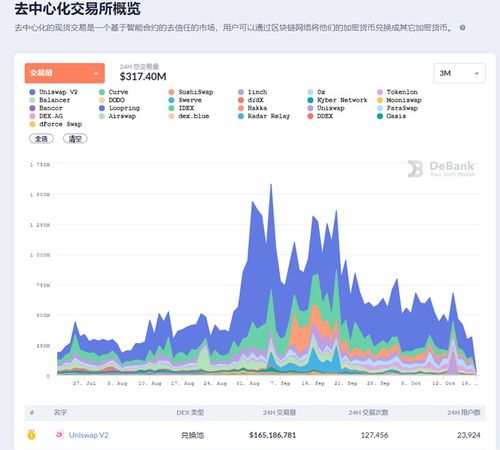Toggle Airswap legend entry
This screenshot has height=450, width=500.
118,116
